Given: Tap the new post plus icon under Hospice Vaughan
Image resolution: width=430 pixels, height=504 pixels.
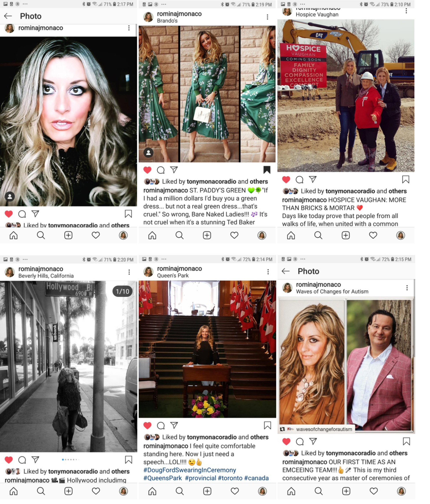Looking at the screenshot, I should click(x=346, y=235).
